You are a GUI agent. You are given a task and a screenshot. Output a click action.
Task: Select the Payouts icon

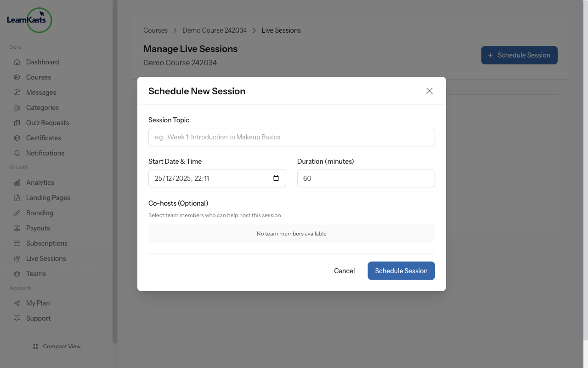[x=17, y=228]
